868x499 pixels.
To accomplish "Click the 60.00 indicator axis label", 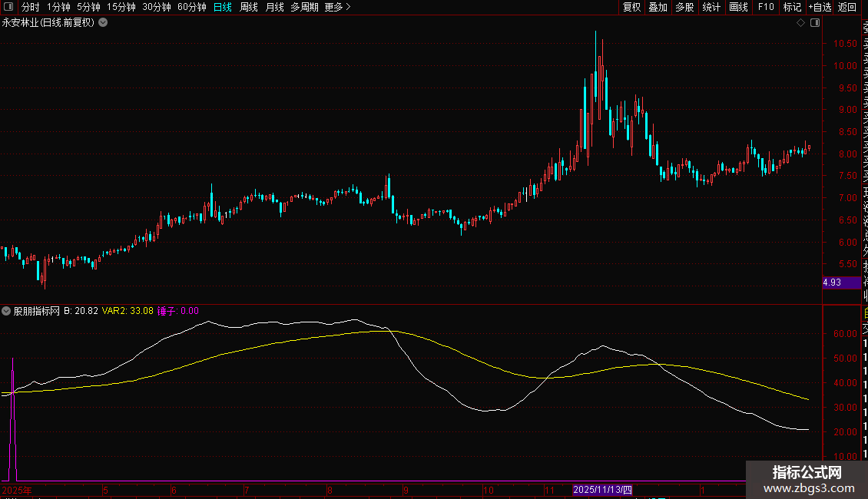I will (845, 334).
